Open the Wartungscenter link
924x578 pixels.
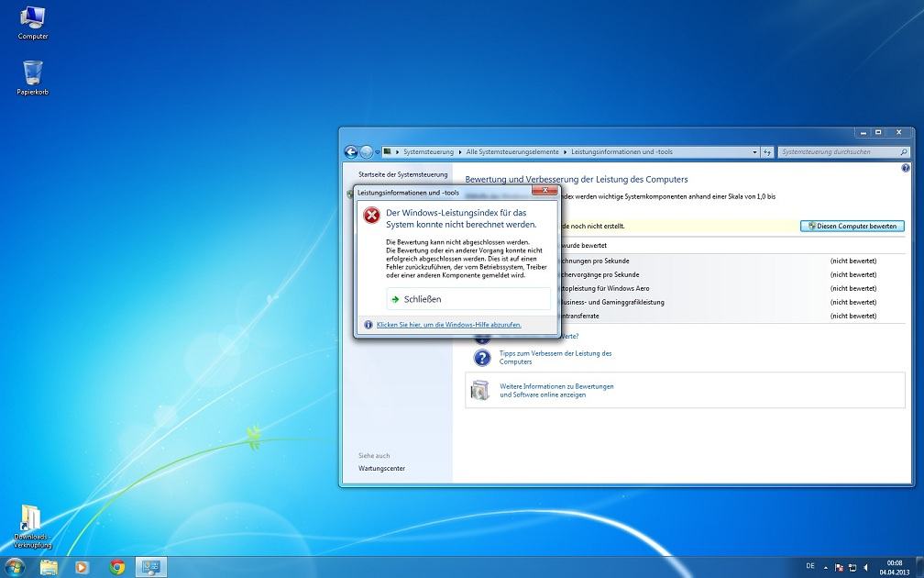[x=382, y=468]
